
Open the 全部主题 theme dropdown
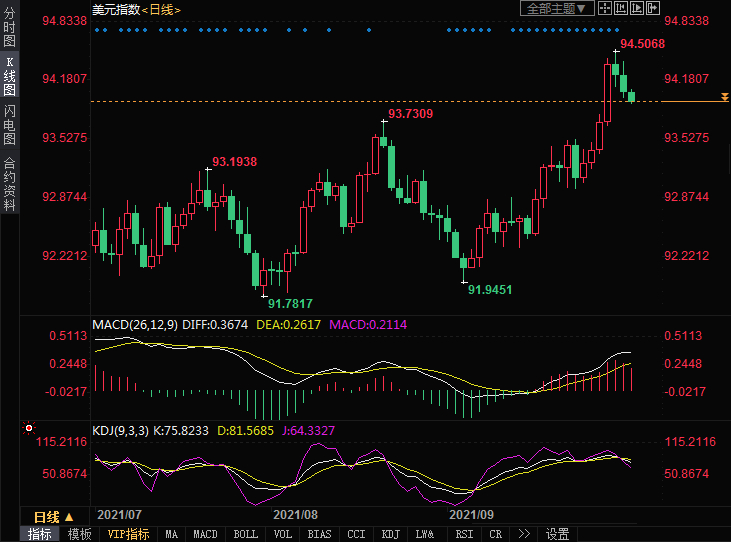[557, 8]
